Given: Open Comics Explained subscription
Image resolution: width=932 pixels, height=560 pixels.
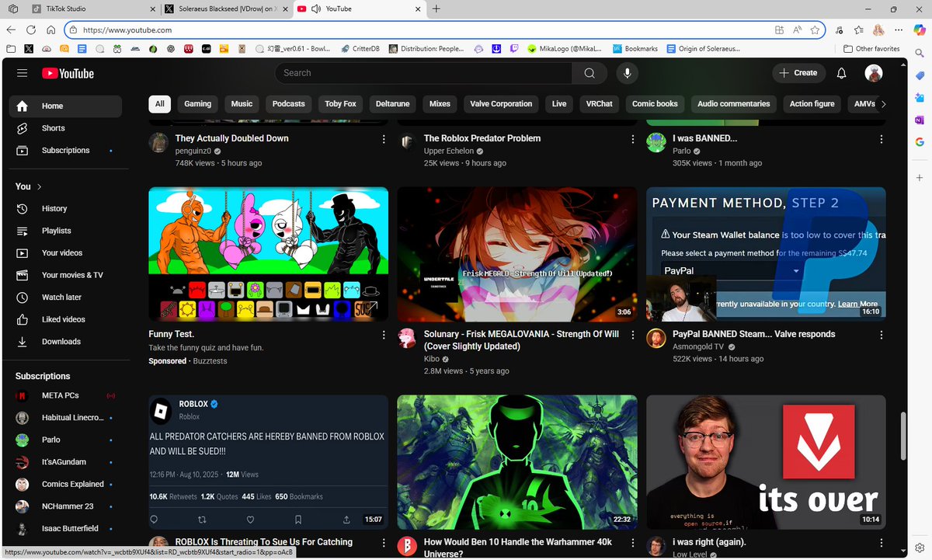Looking at the screenshot, I should point(65,485).
